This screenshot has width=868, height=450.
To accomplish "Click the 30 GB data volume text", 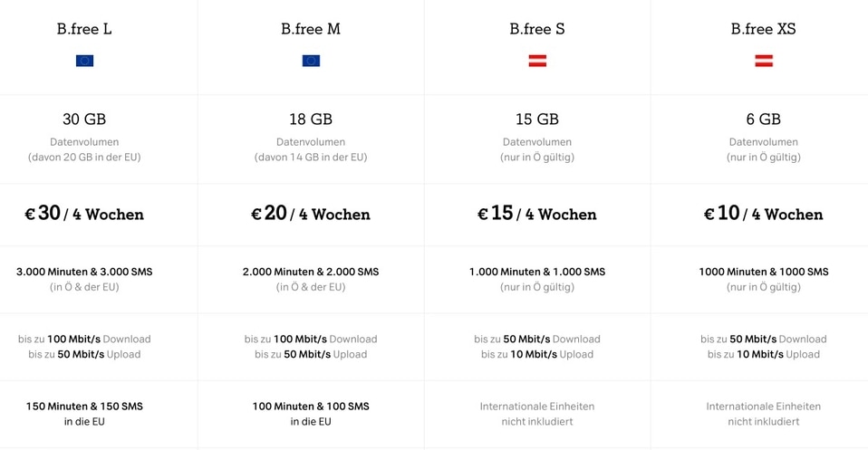I will pyautogui.click(x=84, y=120).
